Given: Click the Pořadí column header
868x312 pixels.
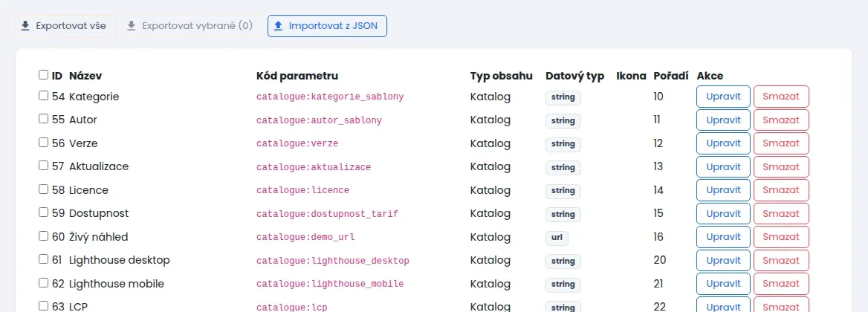Looking at the screenshot, I should click(671, 76).
